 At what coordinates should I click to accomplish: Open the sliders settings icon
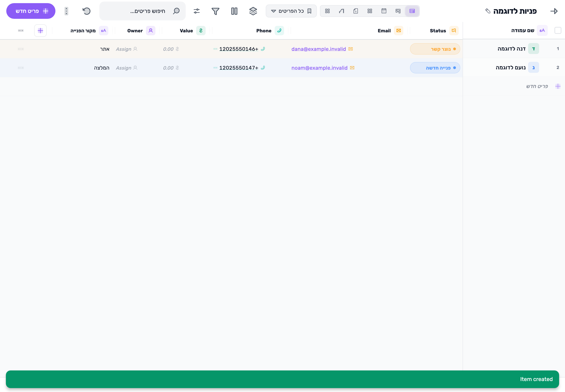[x=197, y=11]
